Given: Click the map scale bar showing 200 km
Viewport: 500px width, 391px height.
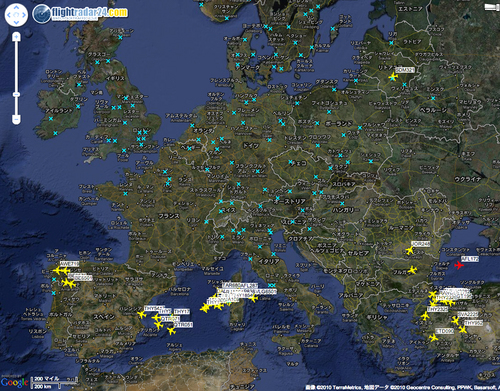Looking at the screenshot, I should [x=54, y=383].
